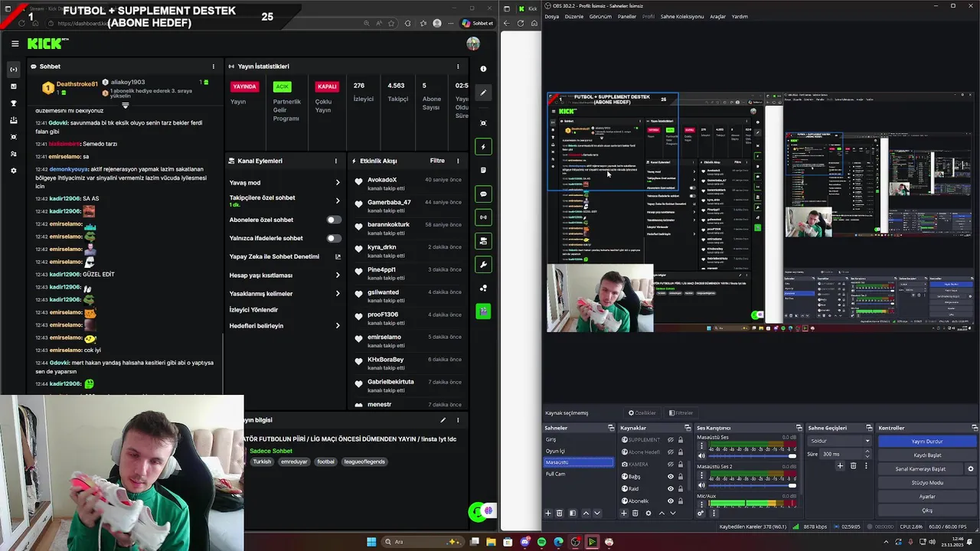
Task: Hide the Abonelik source
Action: [671, 501]
